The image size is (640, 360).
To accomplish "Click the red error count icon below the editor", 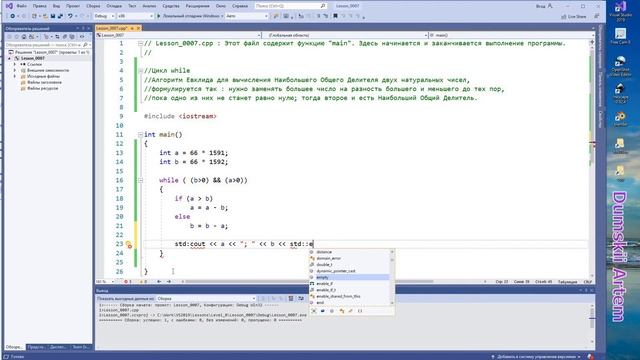I will 127,282.
